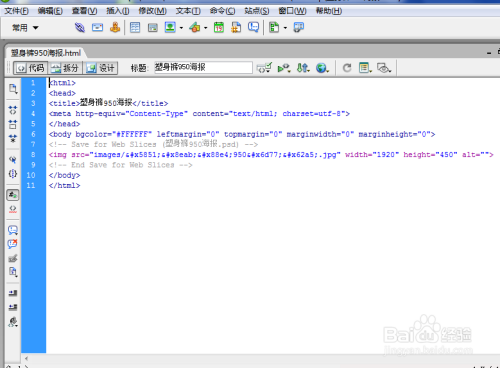Wrap tag icon in coding toolbar
500x368 pixels.
pos(13,258)
